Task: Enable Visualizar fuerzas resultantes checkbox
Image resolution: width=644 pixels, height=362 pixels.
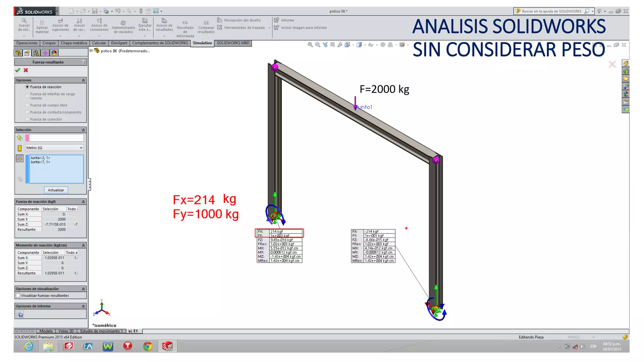Action: click(x=18, y=295)
